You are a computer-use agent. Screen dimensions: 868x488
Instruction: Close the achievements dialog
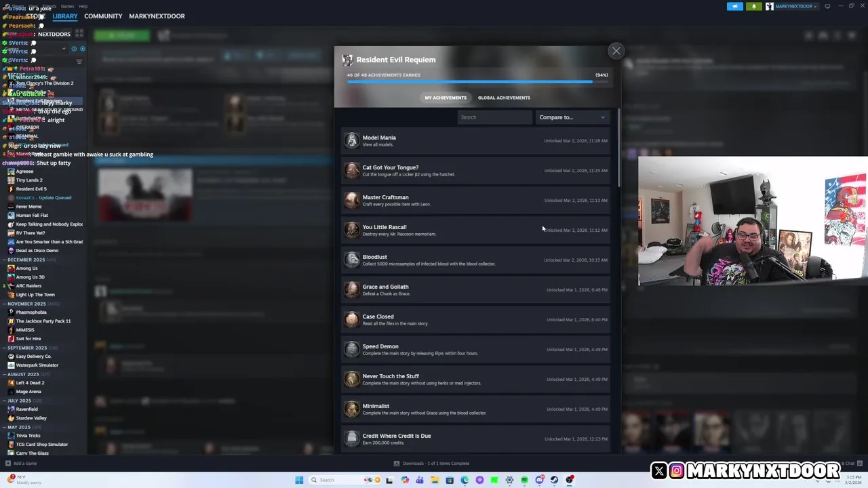(616, 51)
